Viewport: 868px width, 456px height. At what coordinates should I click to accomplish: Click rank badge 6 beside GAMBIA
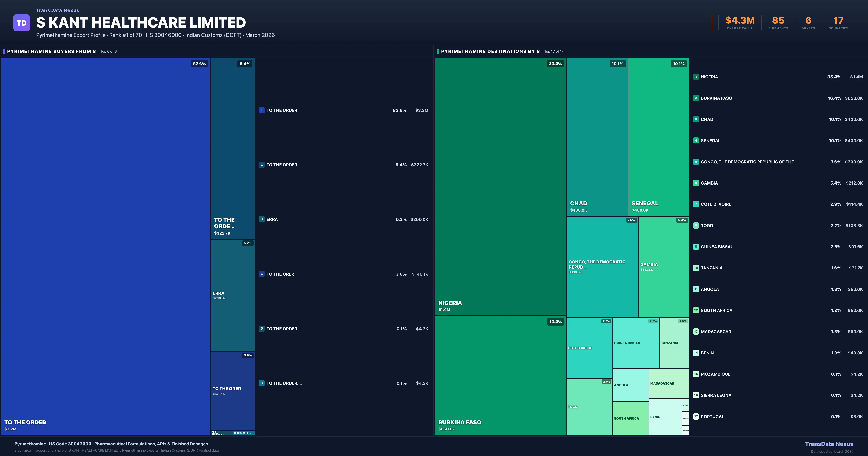[696, 183]
